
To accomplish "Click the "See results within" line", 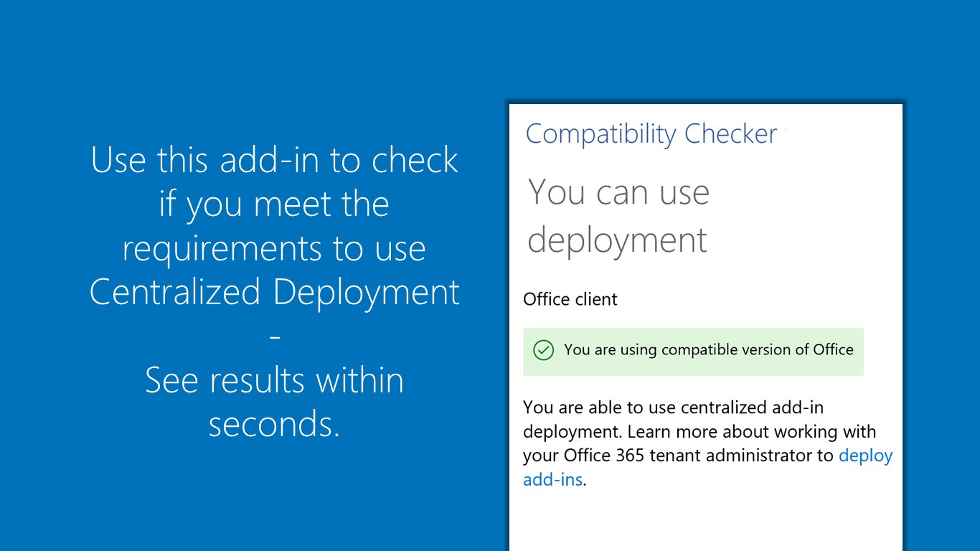I will tap(274, 380).
